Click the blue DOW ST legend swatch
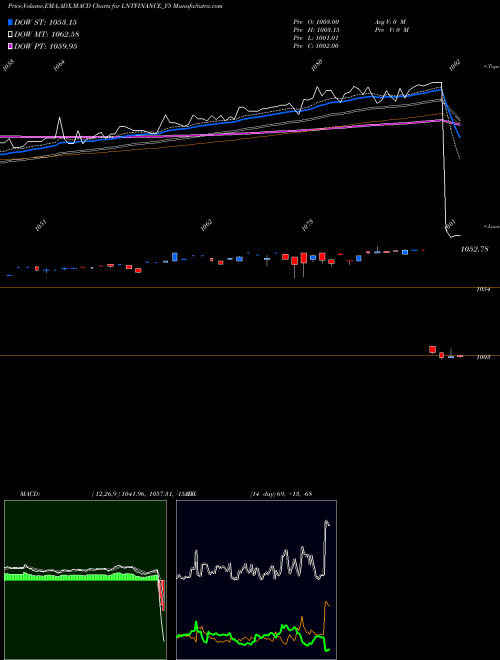 click(x=10, y=22)
